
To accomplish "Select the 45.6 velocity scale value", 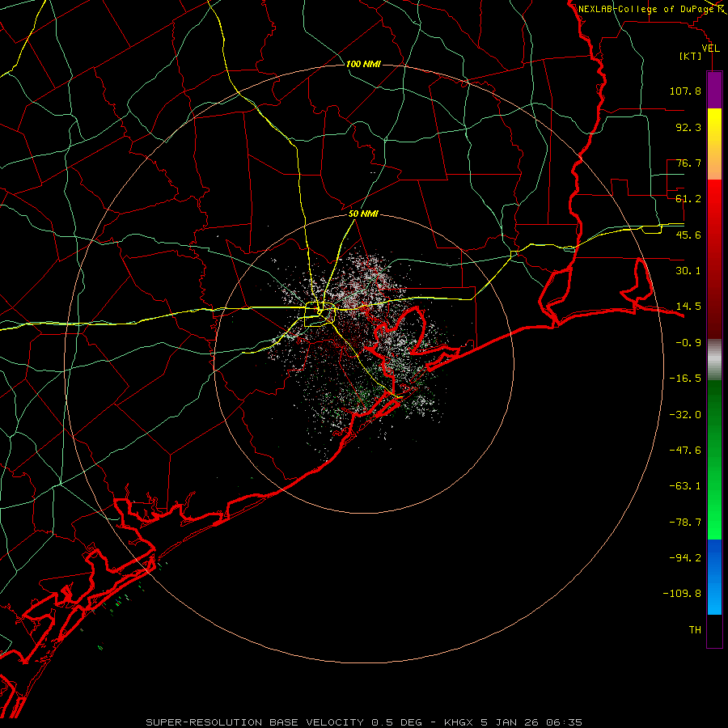I will tap(688, 235).
